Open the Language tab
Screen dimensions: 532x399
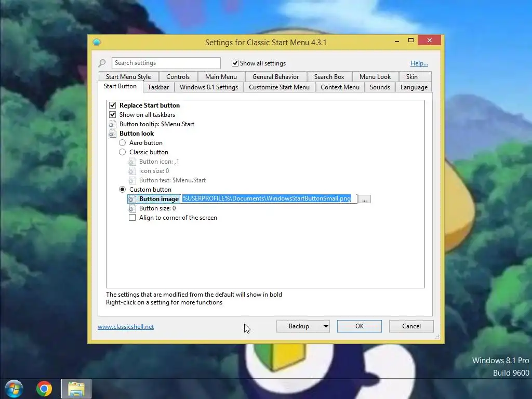coord(414,87)
